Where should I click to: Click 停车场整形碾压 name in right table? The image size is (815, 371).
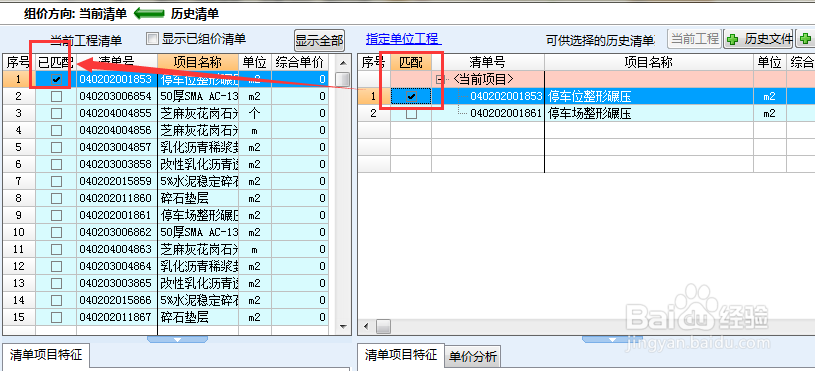(x=589, y=114)
